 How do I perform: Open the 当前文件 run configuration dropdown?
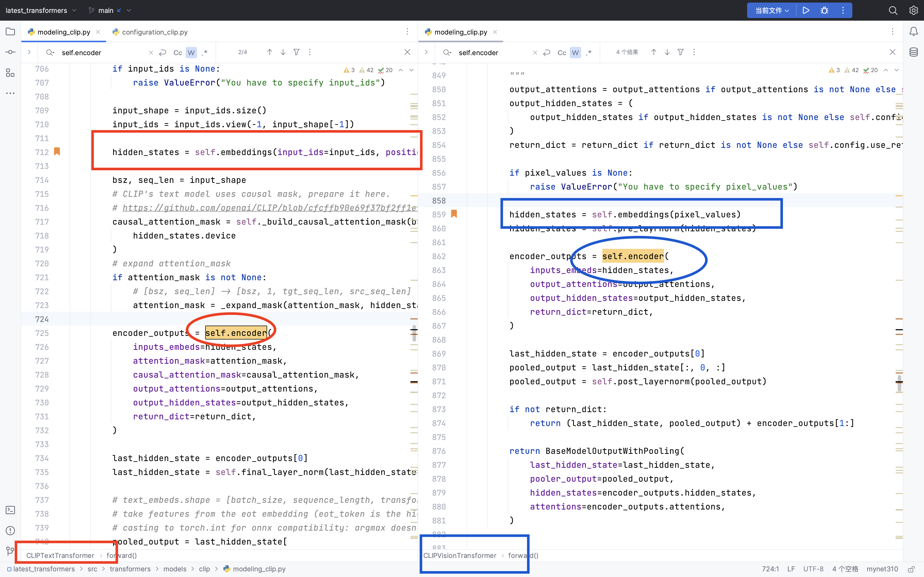(x=772, y=10)
